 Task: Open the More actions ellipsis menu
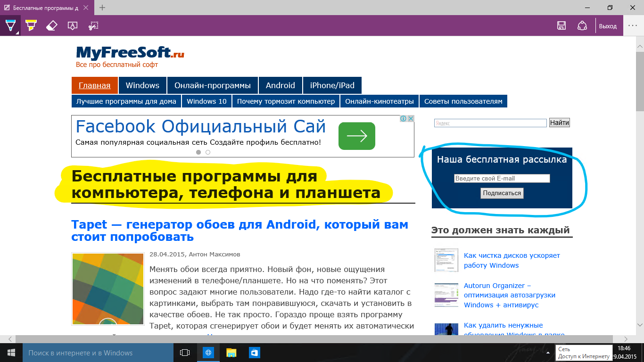(x=633, y=25)
